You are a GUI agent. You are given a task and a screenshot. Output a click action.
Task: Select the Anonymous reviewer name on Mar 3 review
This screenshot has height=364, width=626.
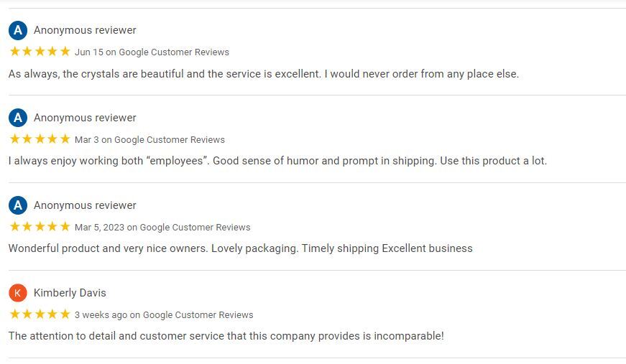pyautogui.click(x=85, y=118)
